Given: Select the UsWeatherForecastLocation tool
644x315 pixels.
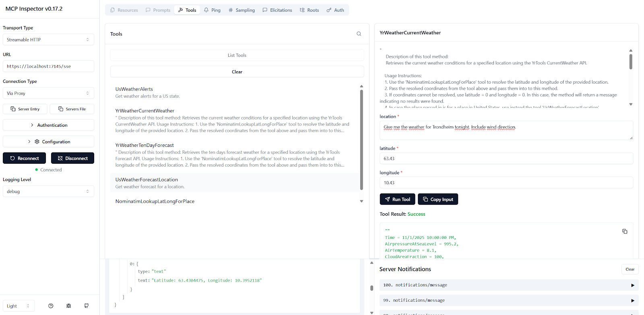Looking at the screenshot, I should click(235, 183).
